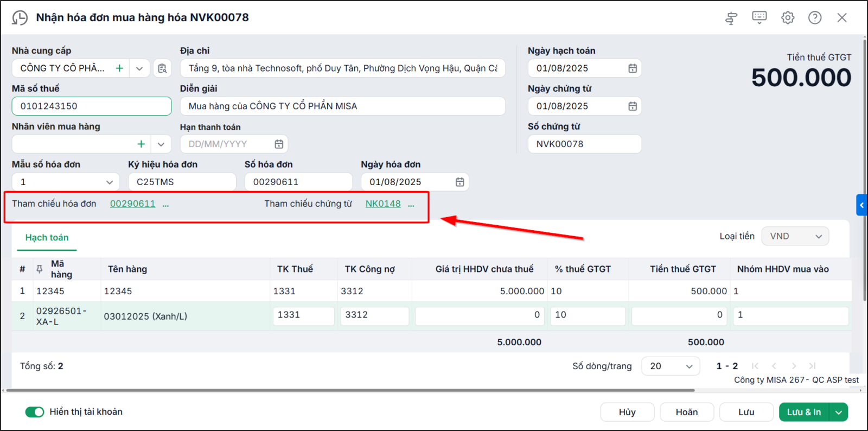868x431 pixels.
Task: Click the Mã số thuế field
Action: point(92,106)
